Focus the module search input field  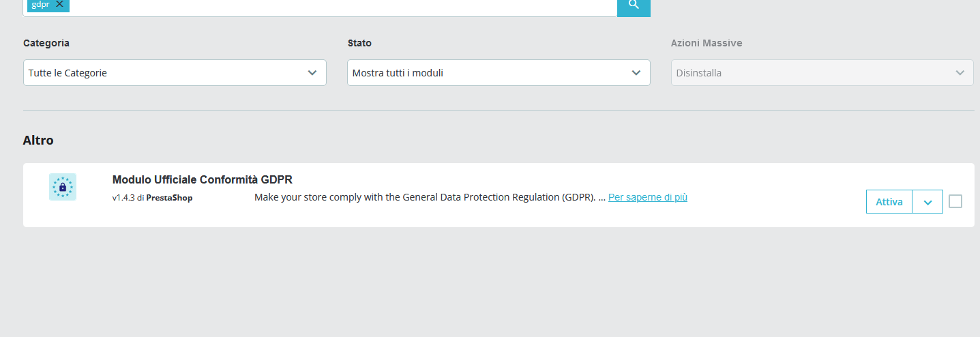point(341,5)
